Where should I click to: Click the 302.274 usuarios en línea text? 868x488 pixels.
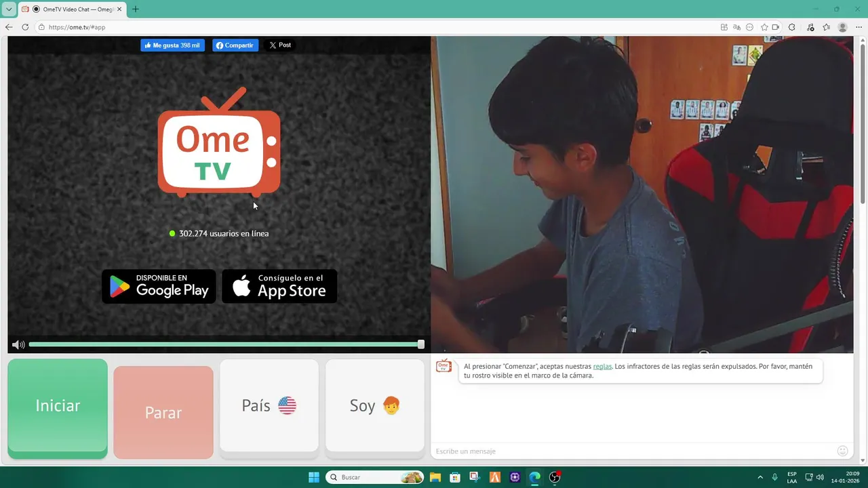click(224, 233)
